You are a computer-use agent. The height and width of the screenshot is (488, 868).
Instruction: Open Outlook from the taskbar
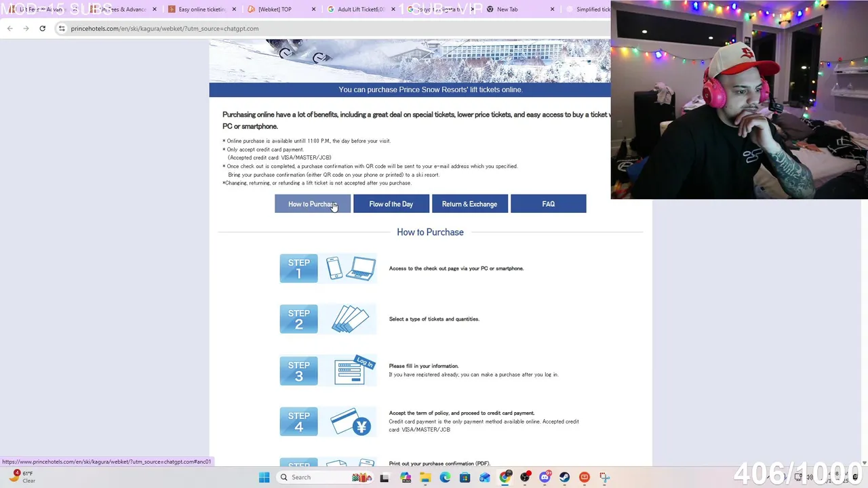[485, 477]
